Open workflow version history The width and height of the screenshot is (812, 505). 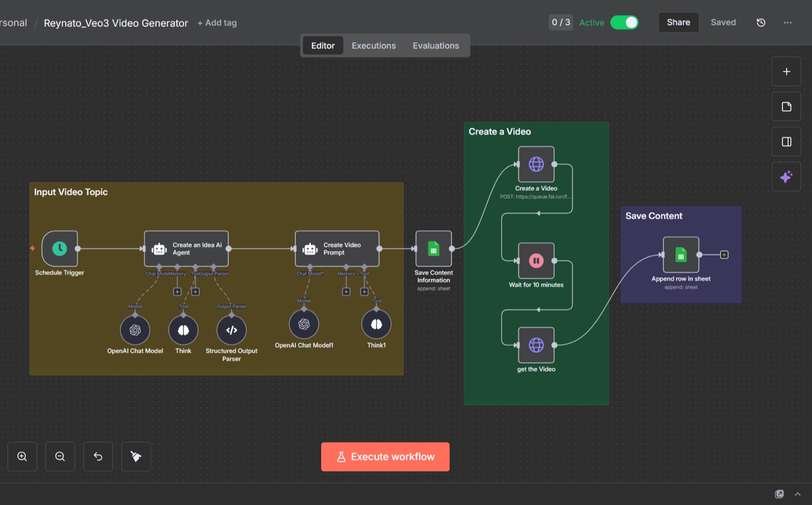[761, 22]
